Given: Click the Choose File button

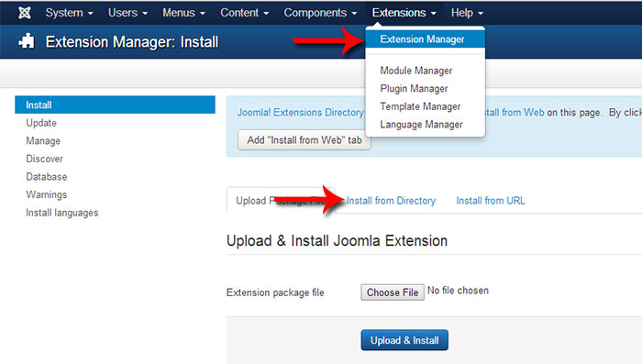Looking at the screenshot, I should coord(393,292).
